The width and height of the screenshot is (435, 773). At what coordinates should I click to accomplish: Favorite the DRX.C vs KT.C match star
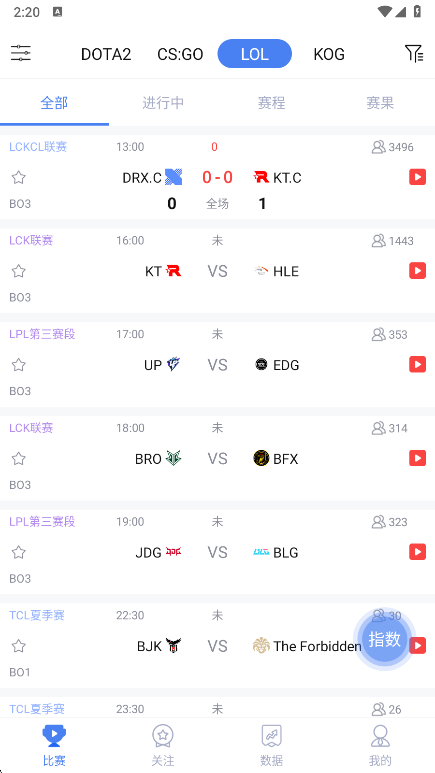[19, 177]
